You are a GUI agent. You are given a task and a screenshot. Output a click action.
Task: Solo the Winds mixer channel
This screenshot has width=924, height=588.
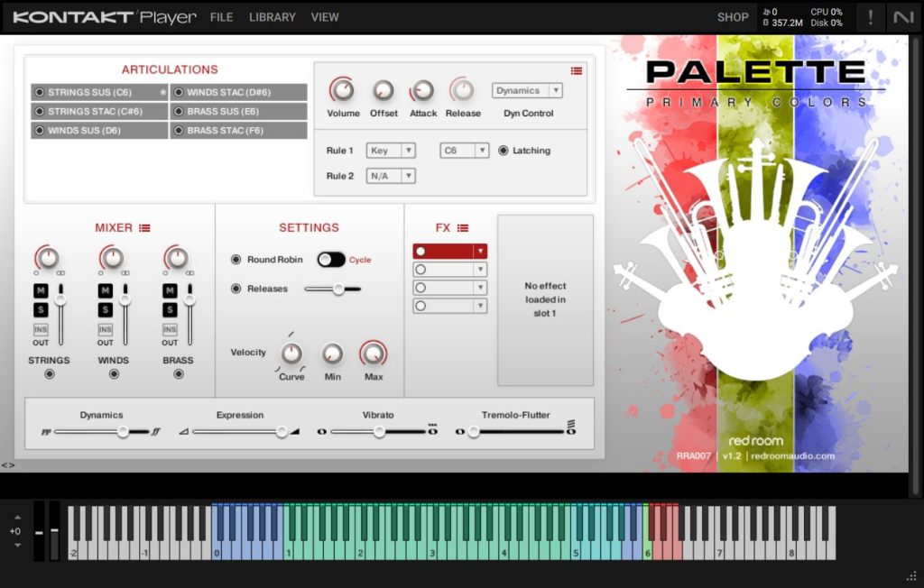(105, 309)
